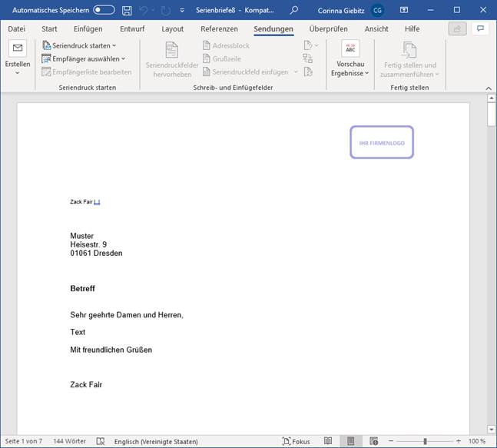Image resolution: width=497 pixels, height=448 pixels.
Task: Toggle the Automatisches Speichern switch
Action: point(104,11)
